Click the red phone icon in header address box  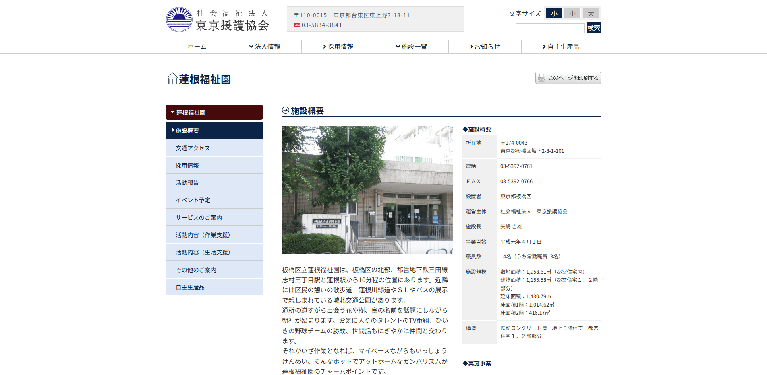tap(296, 24)
